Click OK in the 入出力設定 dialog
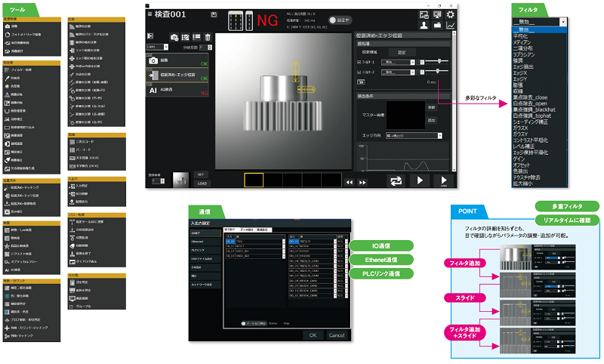Screen dimensions: 604x364 pyautogui.click(x=314, y=335)
